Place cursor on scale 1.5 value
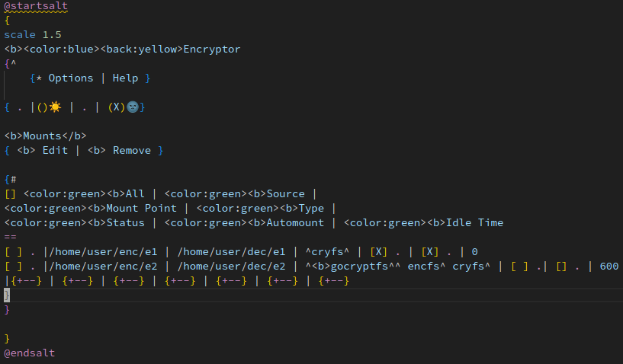 click(52, 35)
